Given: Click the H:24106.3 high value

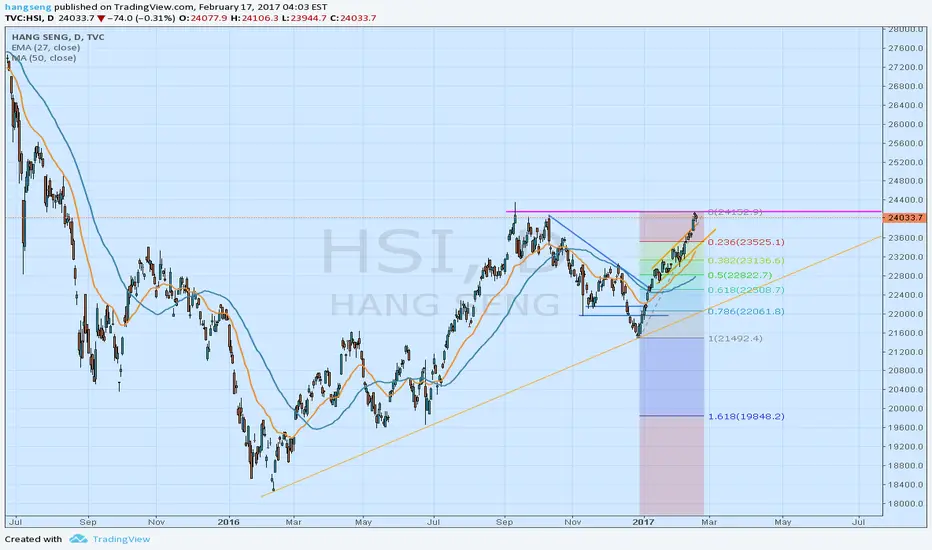Looking at the screenshot, I should [x=254, y=18].
